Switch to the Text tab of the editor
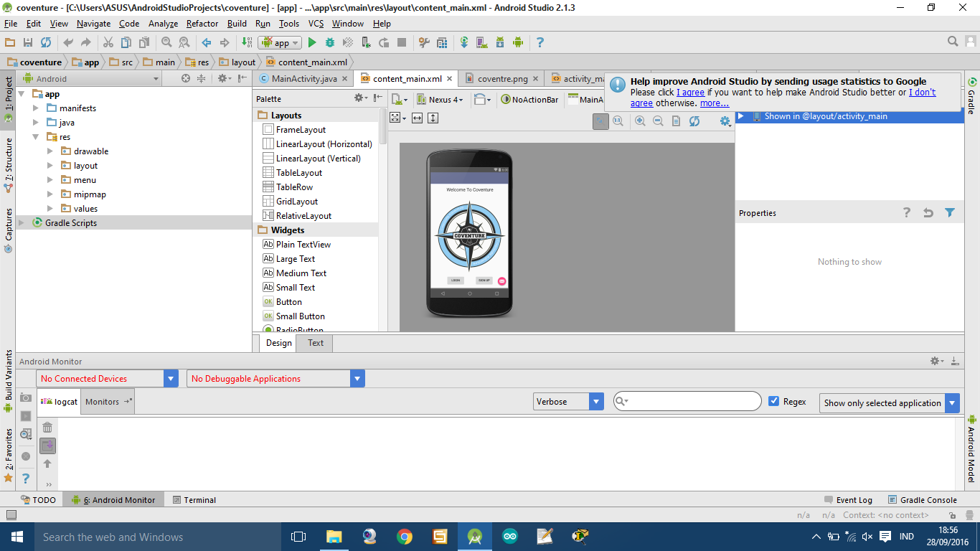Viewport: 980px width, 551px height. tap(314, 343)
